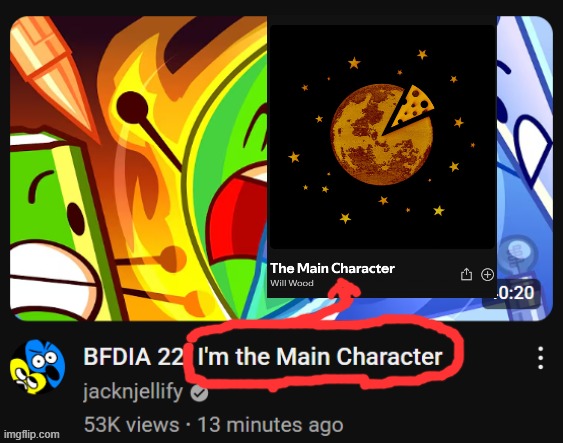Open the three-dot video options menu
The image size is (563, 443).
pyautogui.click(x=540, y=358)
